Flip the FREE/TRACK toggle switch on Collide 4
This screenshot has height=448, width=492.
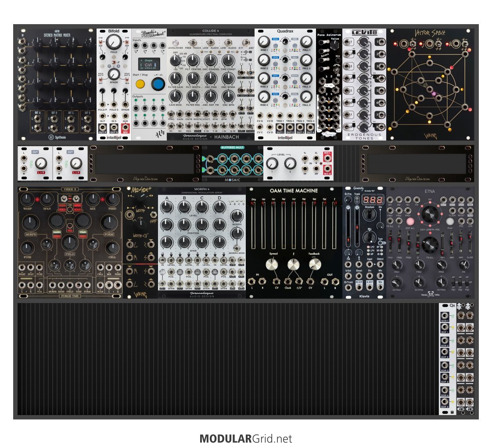click(193, 43)
